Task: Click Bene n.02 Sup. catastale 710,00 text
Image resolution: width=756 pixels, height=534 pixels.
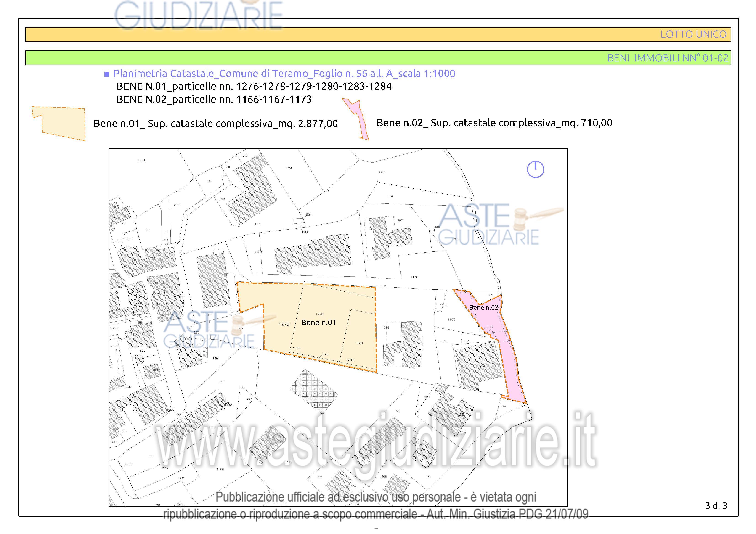Action: pyautogui.click(x=494, y=123)
